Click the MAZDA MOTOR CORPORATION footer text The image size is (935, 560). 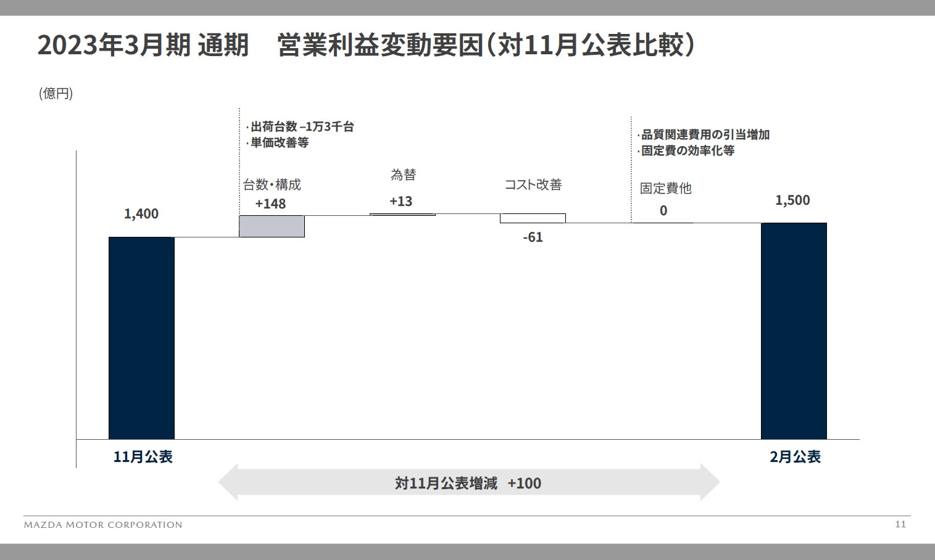click(102, 525)
